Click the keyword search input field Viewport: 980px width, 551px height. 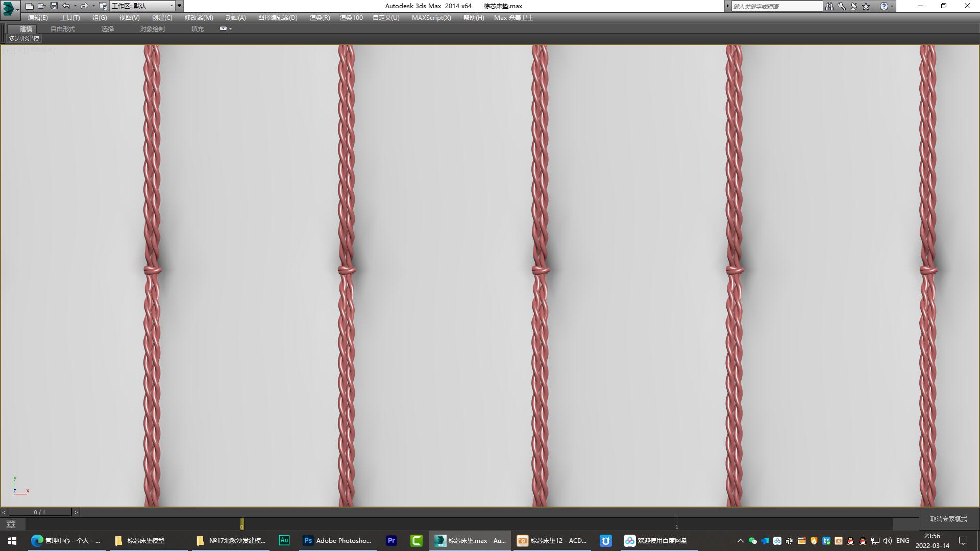click(x=776, y=6)
